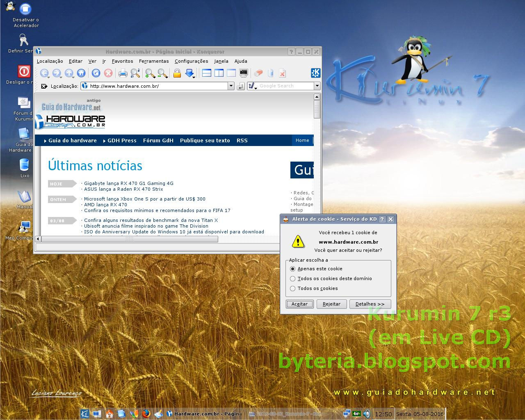Screen dimensions: 525x420
Task: Click the padlock security icon
Action: point(177,73)
